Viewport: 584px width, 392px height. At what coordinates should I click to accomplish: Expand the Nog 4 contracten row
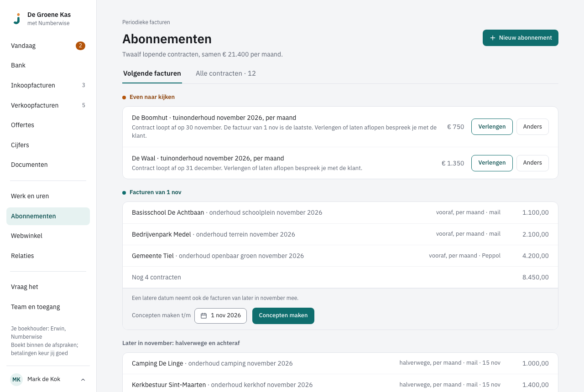[340, 277]
